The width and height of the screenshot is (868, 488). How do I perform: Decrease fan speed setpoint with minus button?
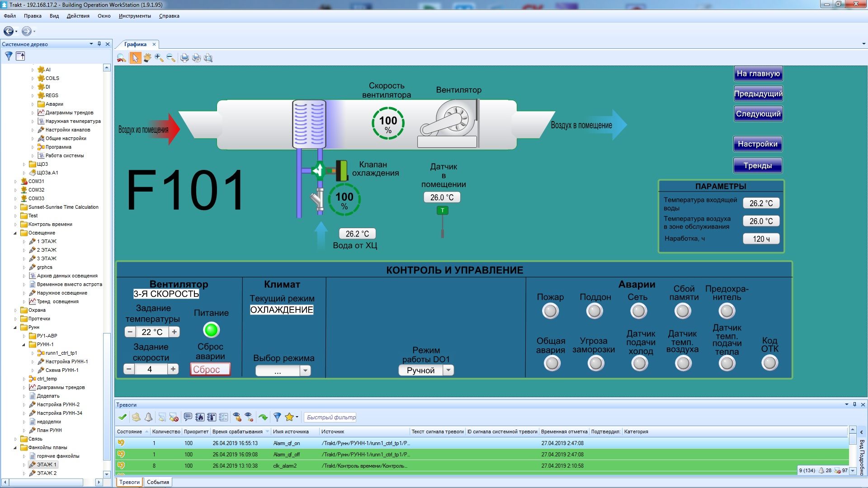129,369
